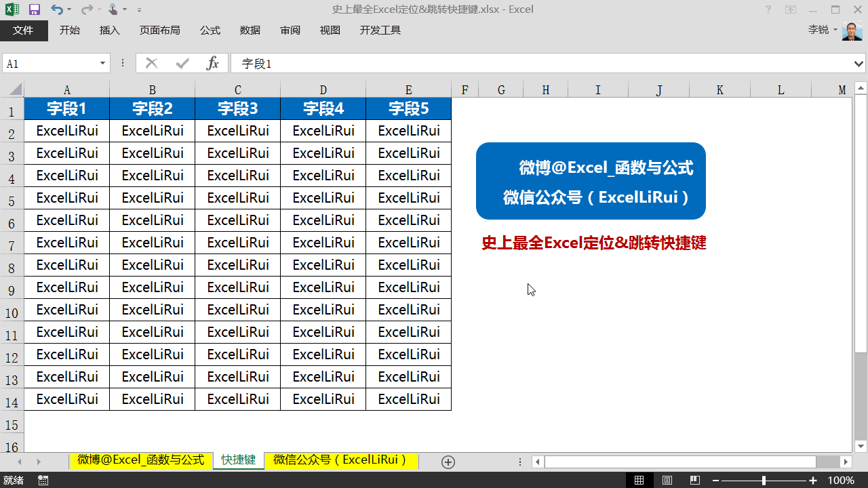The image size is (868, 488).
Task: Click the horizontal scrollbar right arrow
Action: 846,462
